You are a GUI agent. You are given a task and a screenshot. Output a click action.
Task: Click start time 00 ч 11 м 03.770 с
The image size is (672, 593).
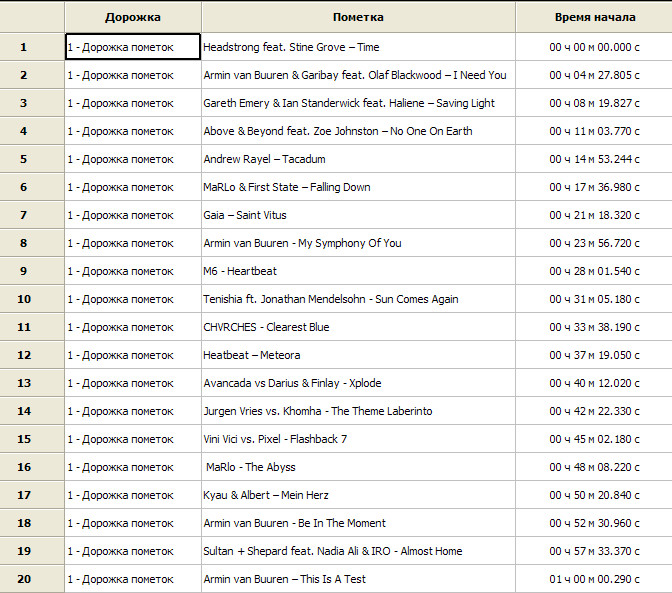click(x=594, y=131)
